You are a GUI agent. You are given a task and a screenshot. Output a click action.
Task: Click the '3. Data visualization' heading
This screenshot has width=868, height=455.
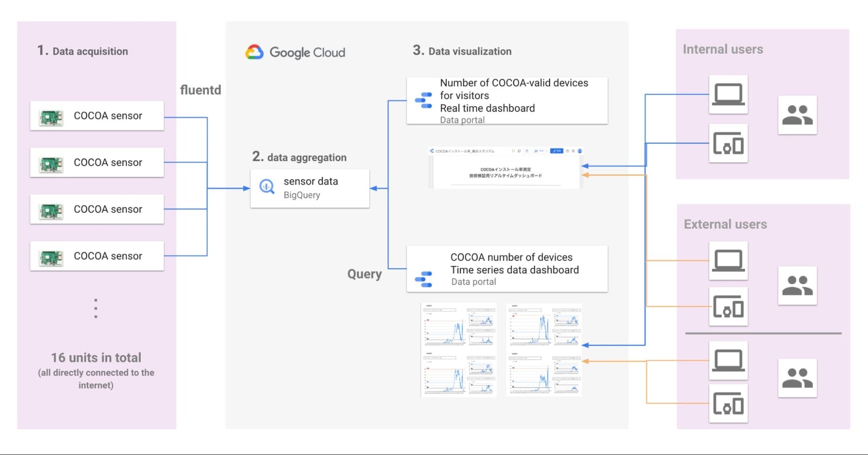(x=462, y=51)
